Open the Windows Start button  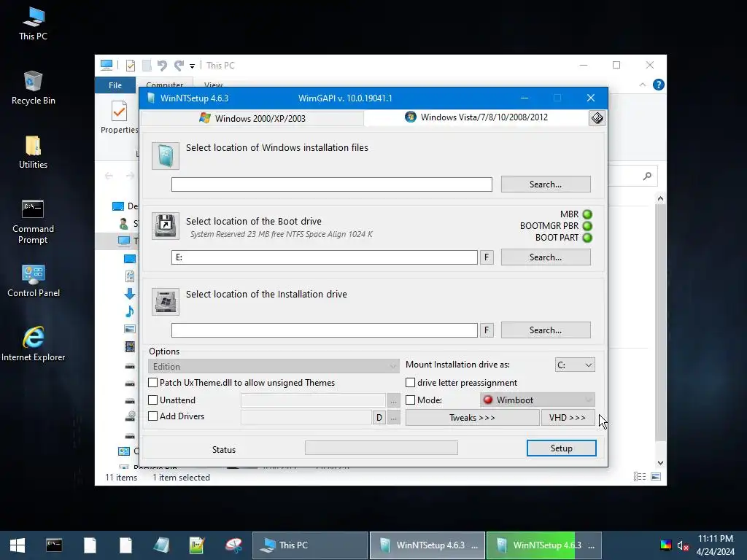point(18,545)
